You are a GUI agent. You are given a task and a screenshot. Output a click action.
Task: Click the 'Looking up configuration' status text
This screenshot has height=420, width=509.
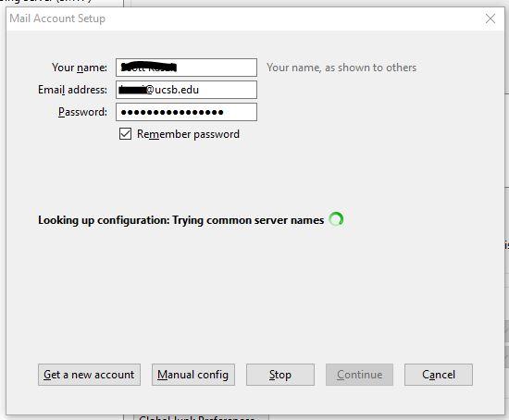pos(180,220)
